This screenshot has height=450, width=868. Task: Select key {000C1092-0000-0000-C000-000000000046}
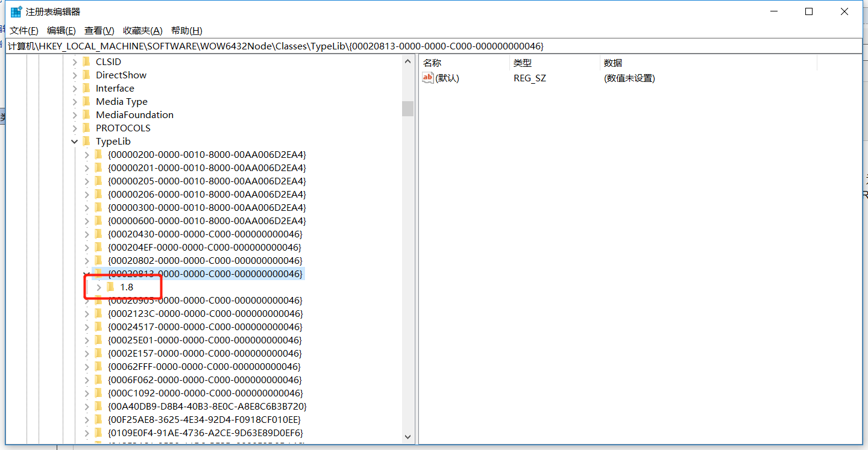click(x=205, y=393)
